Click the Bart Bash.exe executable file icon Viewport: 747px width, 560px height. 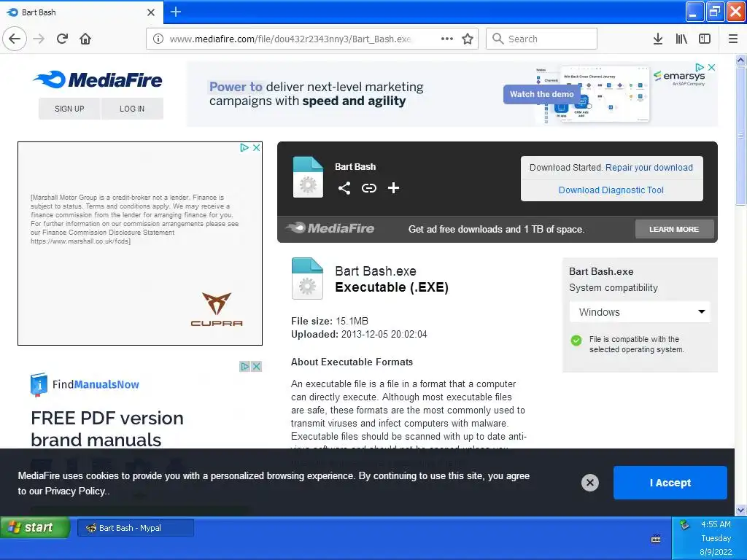tap(307, 278)
